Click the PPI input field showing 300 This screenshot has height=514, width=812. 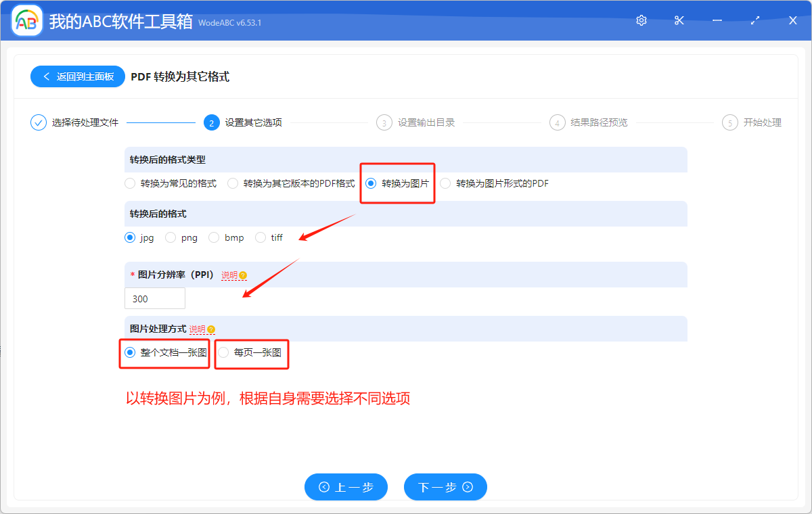tap(154, 298)
